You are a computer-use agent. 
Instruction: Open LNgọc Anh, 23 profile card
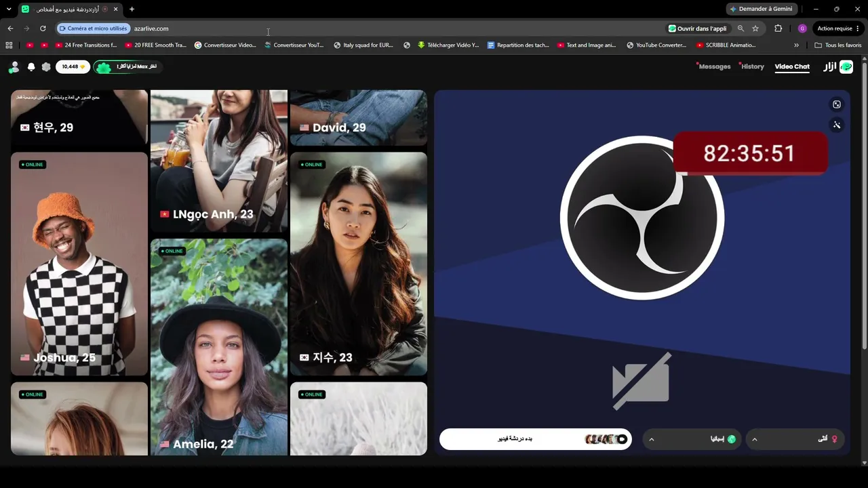[x=219, y=161]
